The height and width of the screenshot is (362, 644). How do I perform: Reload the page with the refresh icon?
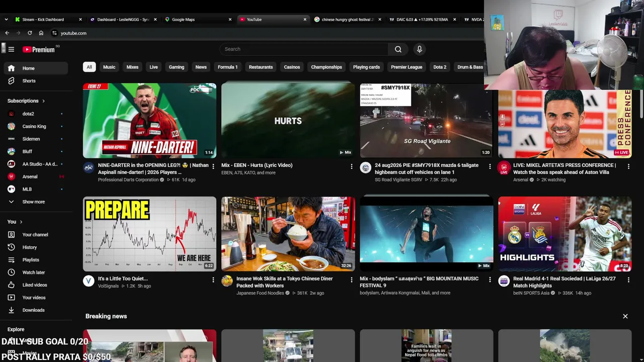(x=30, y=33)
